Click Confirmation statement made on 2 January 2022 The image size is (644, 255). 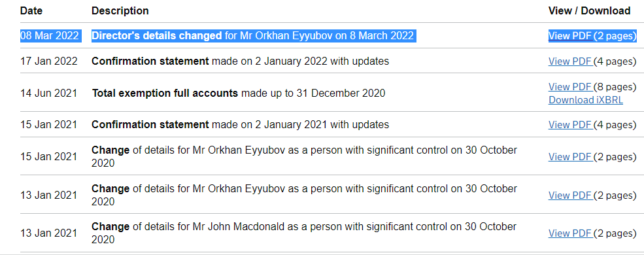coord(240,61)
